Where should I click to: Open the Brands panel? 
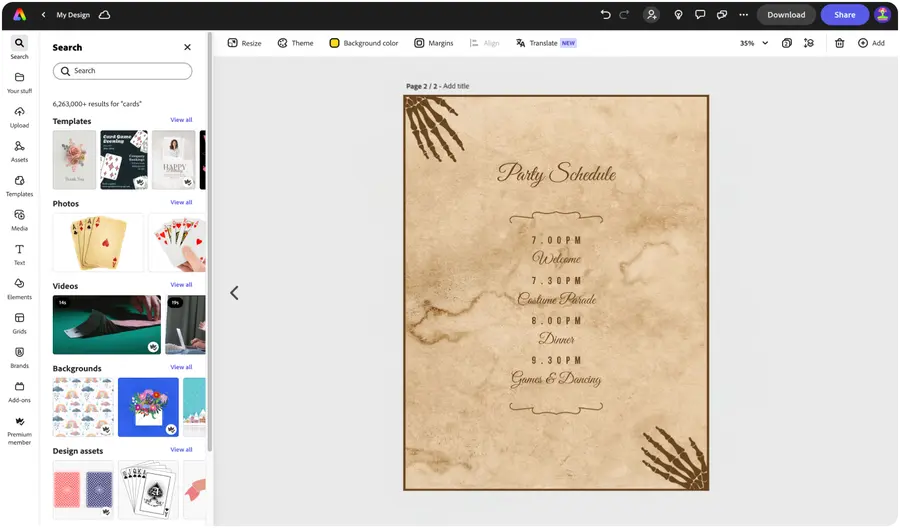click(x=20, y=358)
